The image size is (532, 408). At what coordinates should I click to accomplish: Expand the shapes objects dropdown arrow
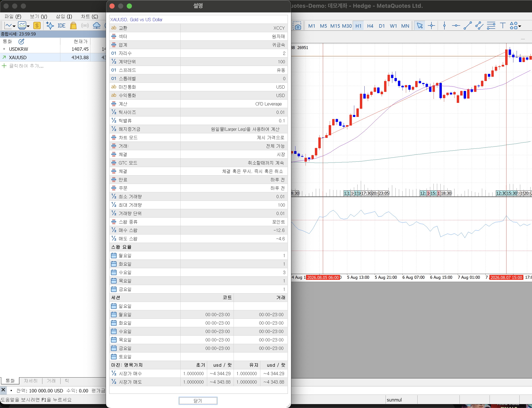(x=520, y=26)
